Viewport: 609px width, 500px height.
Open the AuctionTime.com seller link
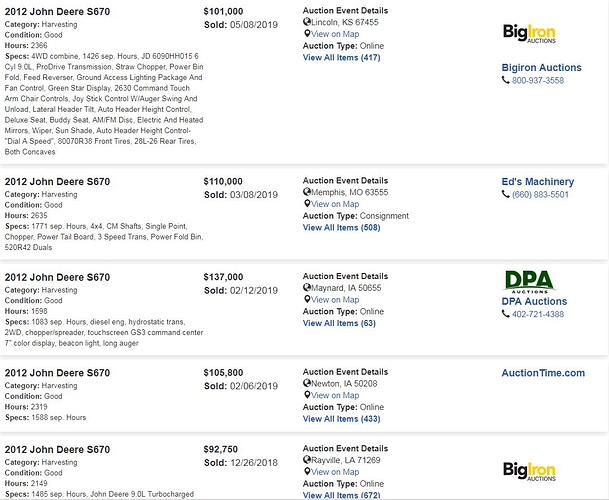pos(543,373)
